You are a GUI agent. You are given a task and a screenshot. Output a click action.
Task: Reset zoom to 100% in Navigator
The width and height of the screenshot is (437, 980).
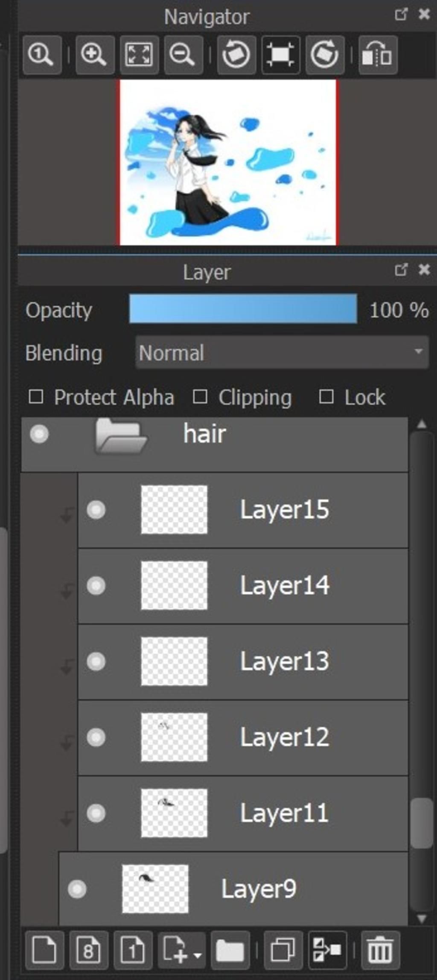(42, 55)
